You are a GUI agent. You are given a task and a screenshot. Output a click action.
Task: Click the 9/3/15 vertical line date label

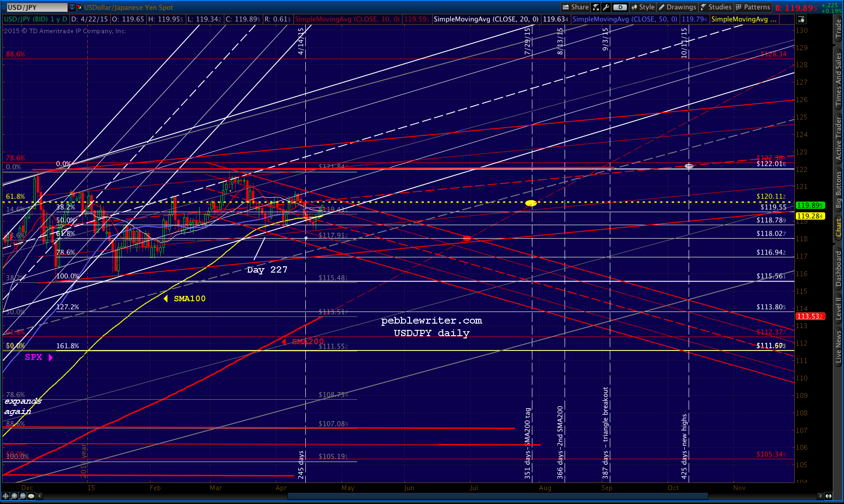605,39
